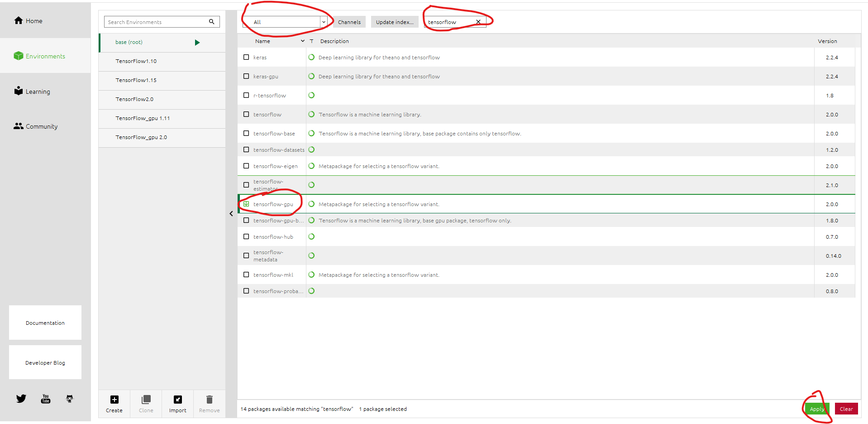868x424 pixels.
Task: Click the status circle icon for tensorflow-datasets
Action: click(311, 149)
